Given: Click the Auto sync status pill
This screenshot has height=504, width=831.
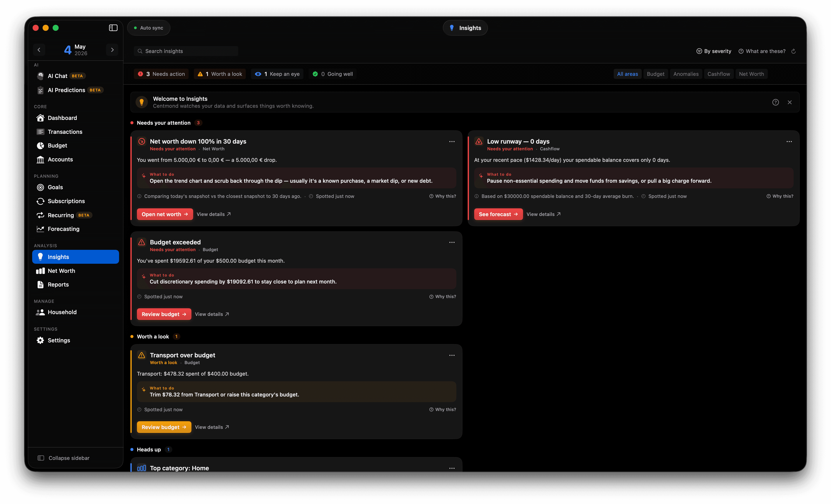Looking at the screenshot, I should click(x=148, y=28).
